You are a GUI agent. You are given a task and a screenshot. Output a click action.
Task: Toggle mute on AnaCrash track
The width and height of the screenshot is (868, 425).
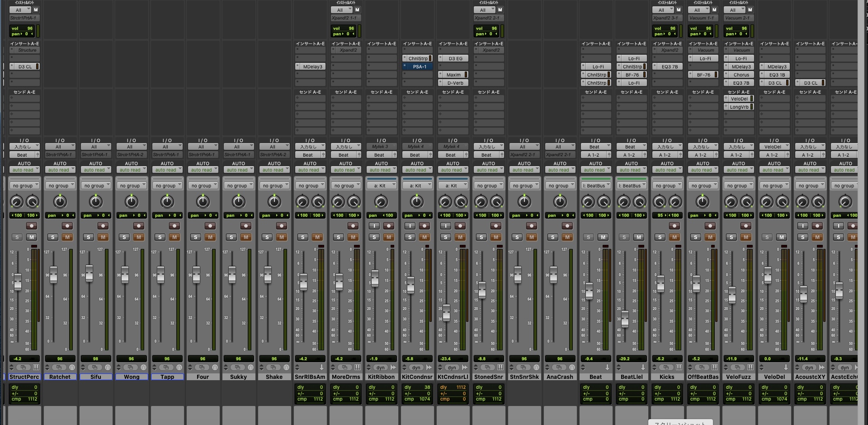[567, 237]
